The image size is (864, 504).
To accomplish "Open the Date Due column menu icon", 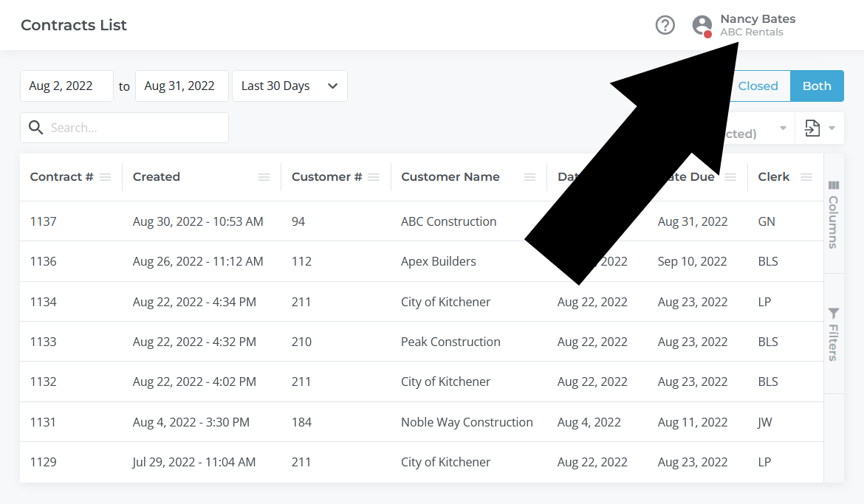I will coord(730,177).
